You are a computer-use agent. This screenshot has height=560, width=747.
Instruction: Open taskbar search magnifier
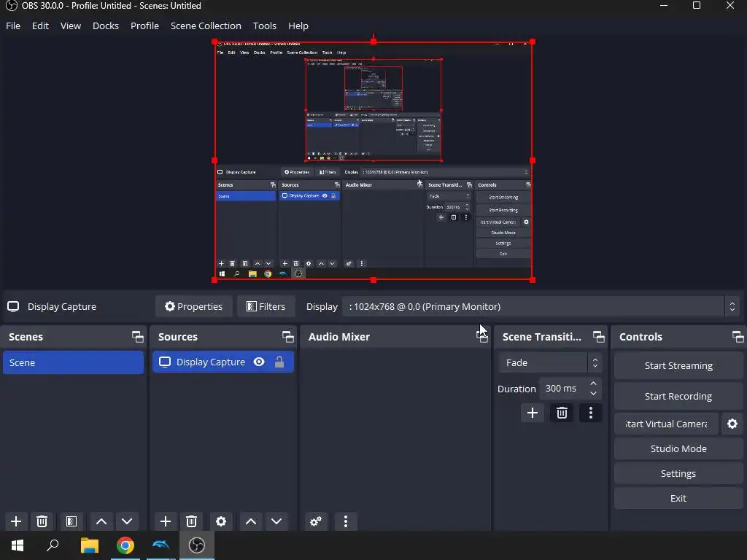(x=53, y=545)
